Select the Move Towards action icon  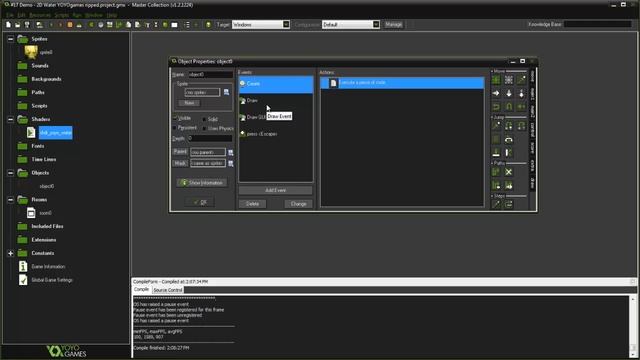click(x=521, y=80)
